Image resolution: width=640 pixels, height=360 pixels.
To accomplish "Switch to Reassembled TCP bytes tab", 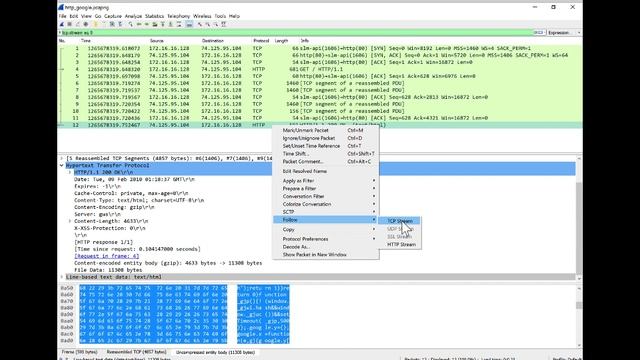I will (136, 352).
